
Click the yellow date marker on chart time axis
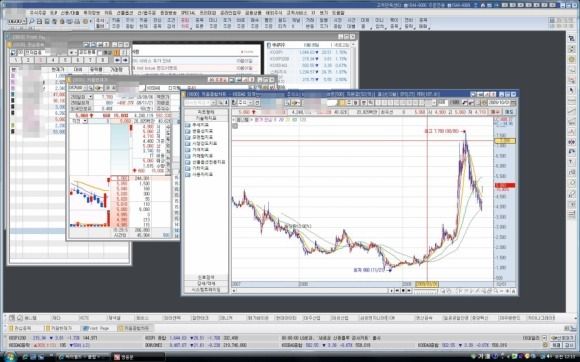(427, 284)
